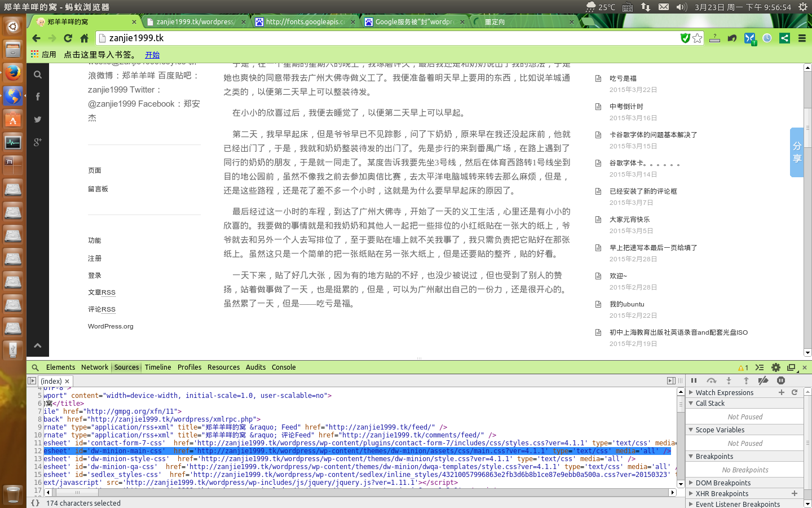This screenshot has height=508, width=812.
Task: Click the 开始 bookmark import link
Action: click(152, 55)
